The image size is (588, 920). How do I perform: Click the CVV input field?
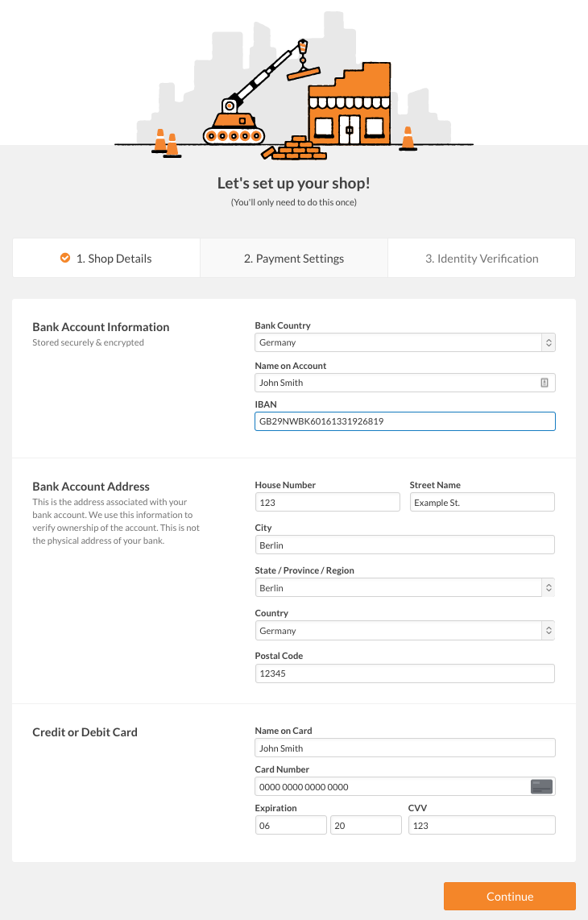tap(482, 825)
